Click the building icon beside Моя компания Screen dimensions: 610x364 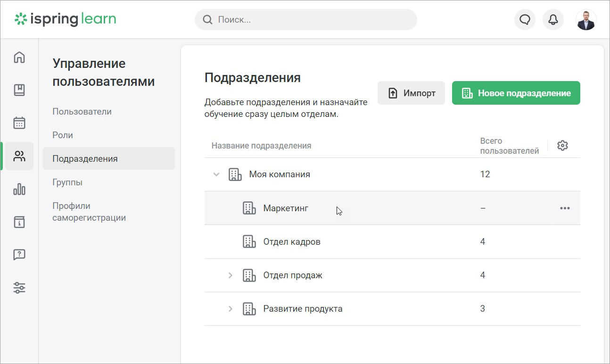(235, 174)
